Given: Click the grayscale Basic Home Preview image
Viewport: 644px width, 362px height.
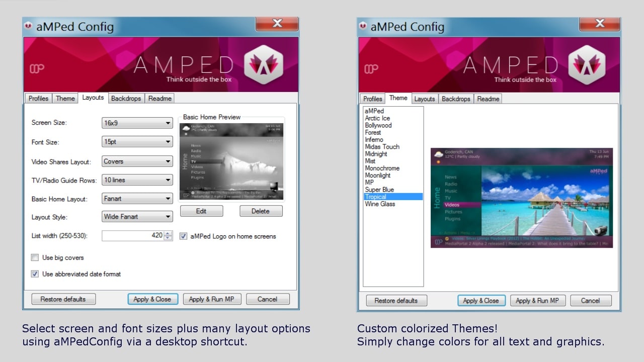Looking at the screenshot, I should pos(231,162).
